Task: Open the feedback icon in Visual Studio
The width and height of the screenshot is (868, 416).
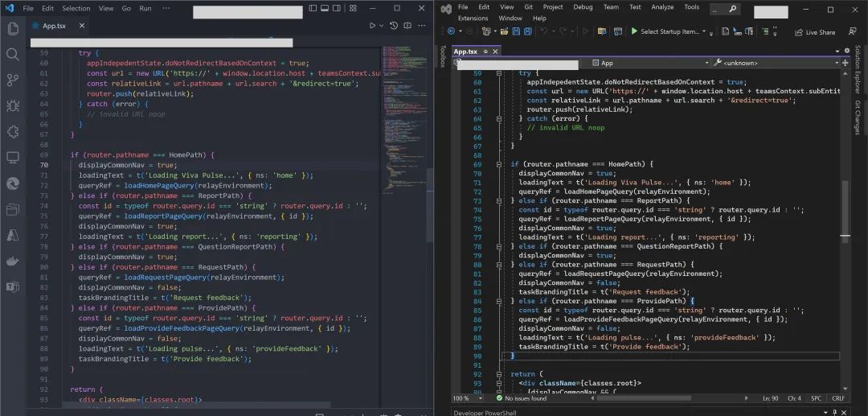Action: 852,32
